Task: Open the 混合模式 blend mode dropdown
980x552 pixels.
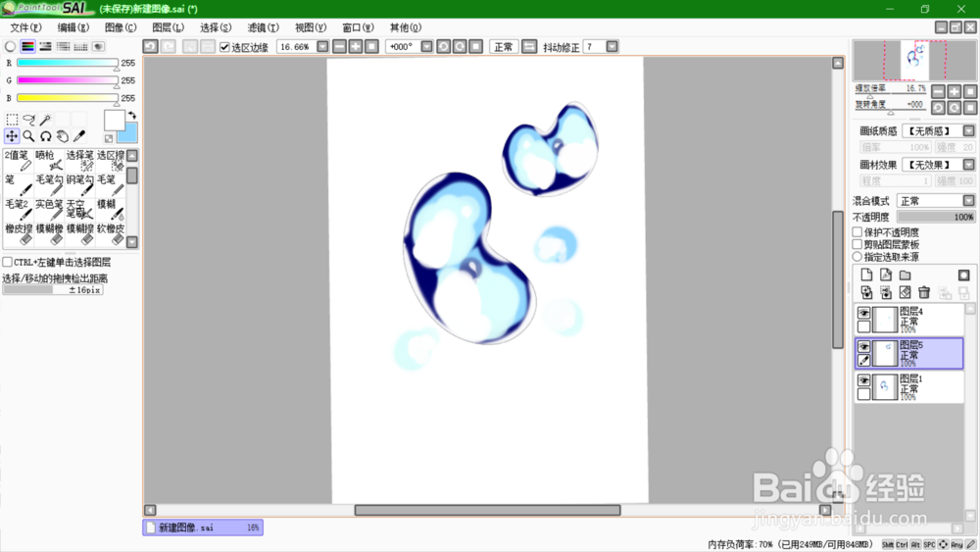Action: [968, 201]
